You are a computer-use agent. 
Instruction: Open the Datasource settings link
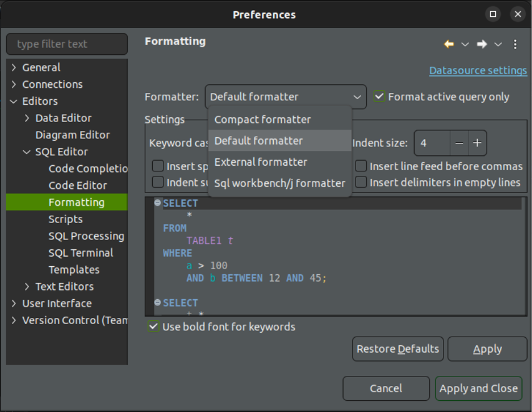478,70
